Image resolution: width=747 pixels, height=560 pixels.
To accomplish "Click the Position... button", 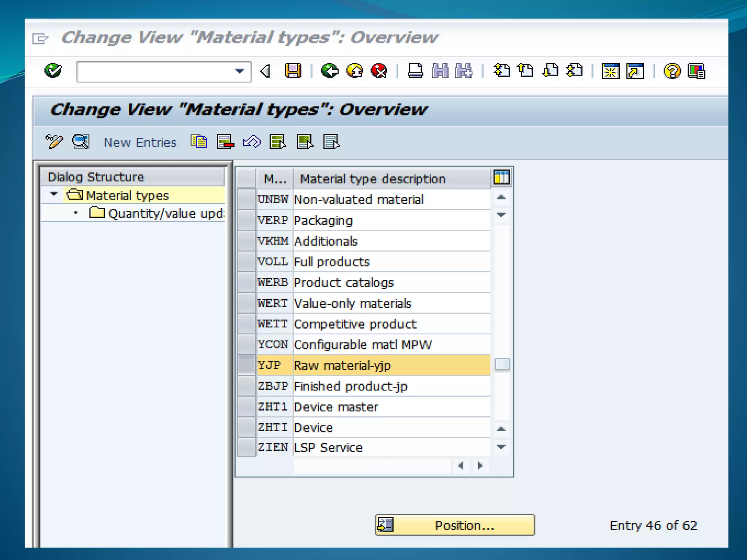I will pos(455,525).
